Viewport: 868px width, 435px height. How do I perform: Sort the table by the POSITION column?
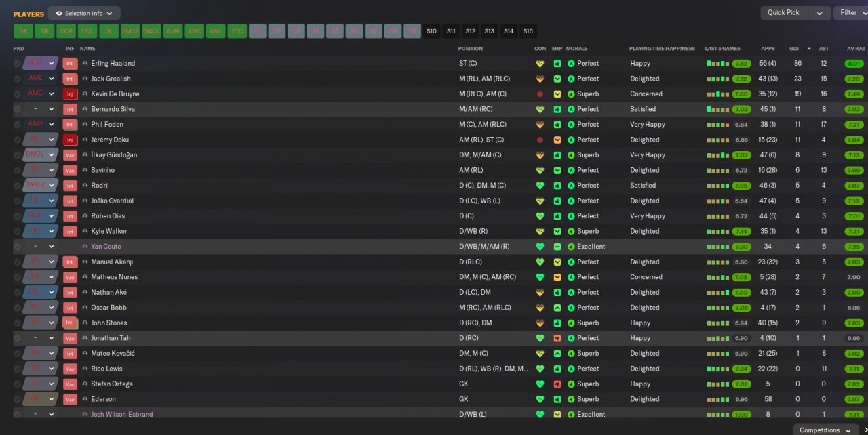point(471,49)
